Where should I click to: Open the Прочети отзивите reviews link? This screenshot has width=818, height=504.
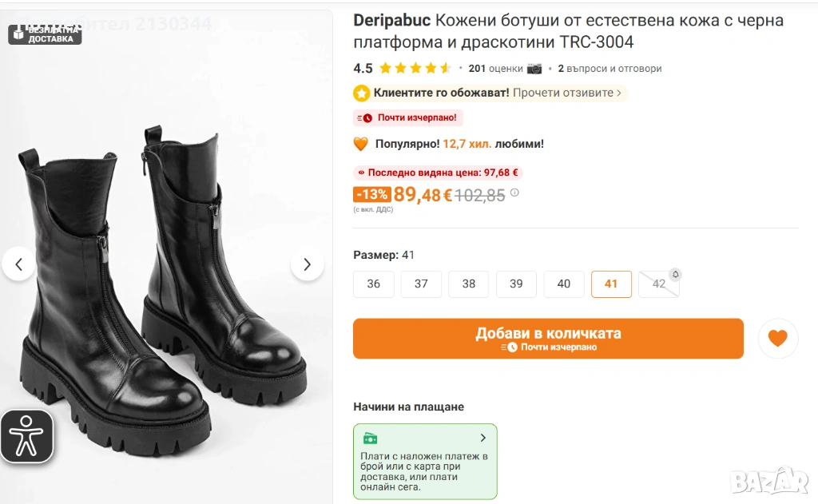point(567,93)
